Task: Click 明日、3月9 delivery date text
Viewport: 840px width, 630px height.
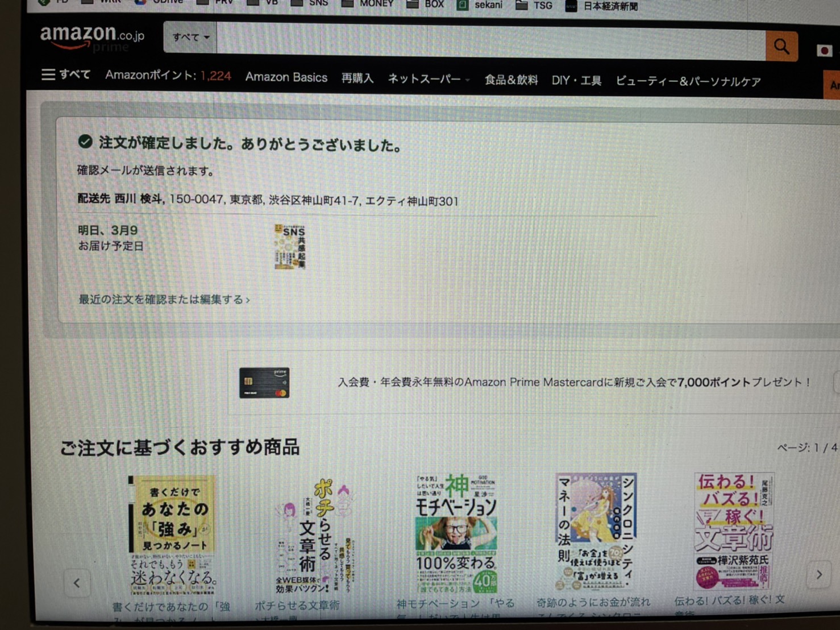Action: point(107,230)
